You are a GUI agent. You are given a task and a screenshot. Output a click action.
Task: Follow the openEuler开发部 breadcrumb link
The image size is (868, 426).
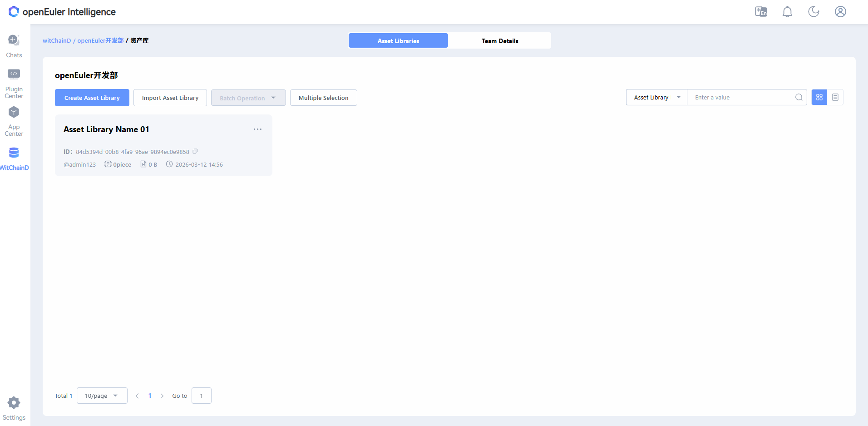point(100,40)
